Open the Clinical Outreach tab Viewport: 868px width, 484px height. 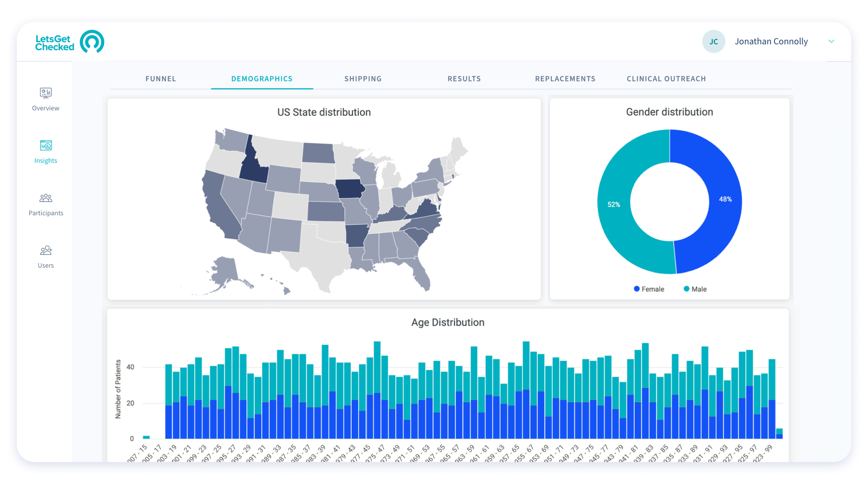[666, 78]
